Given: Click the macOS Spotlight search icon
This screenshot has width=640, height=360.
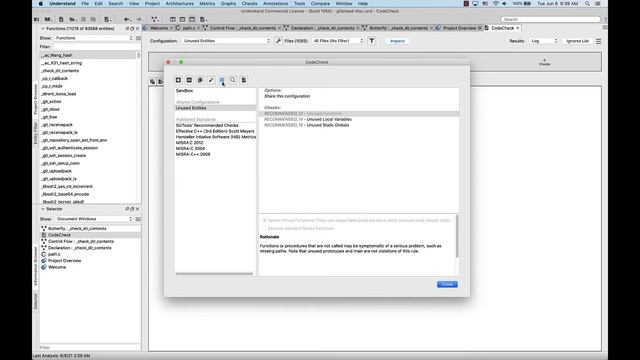Looking at the screenshot, I should click(x=587, y=4).
